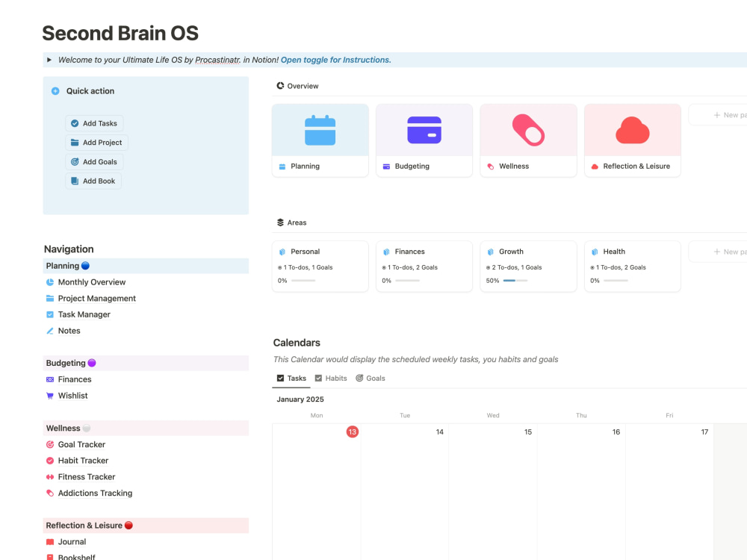Screen dimensions: 747x560
Task: Open the Goal Tracker page
Action: 81,445
